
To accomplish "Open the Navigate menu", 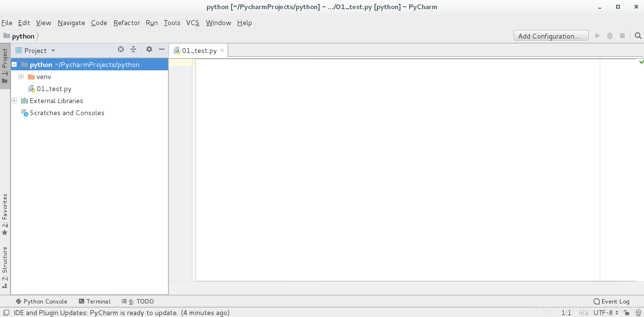I will pos(71,23).
